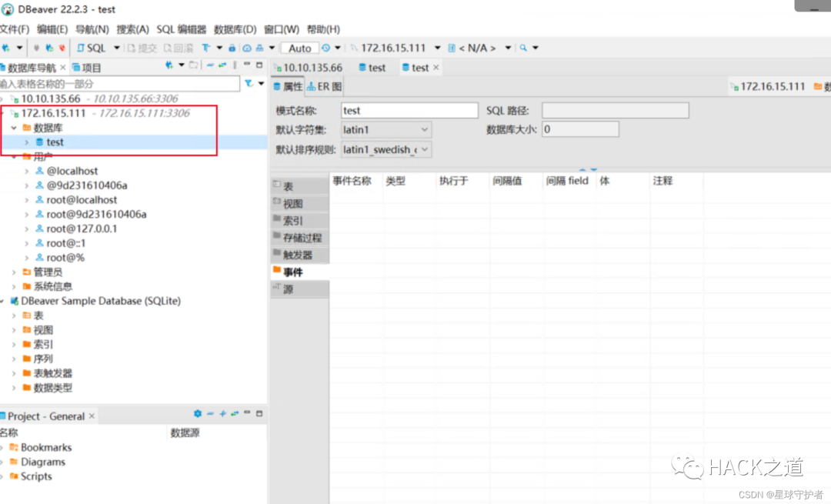Screen dimensions: 831x504
Task: Click the filter icon beside table search
Action: [x=249, y=84]
